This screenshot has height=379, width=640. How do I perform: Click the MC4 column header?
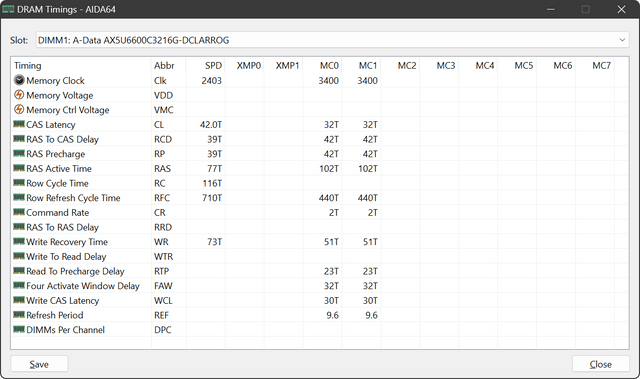(478, 65)
